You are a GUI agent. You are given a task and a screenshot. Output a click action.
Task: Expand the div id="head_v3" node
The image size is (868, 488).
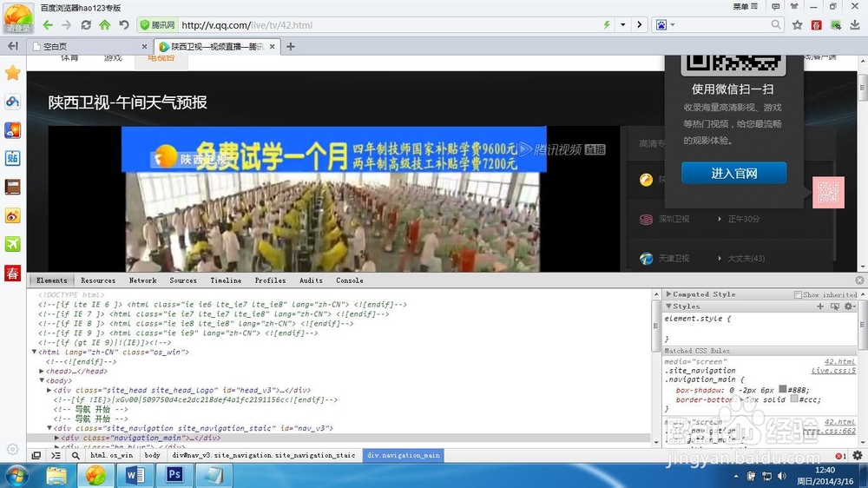coord(49,390)
